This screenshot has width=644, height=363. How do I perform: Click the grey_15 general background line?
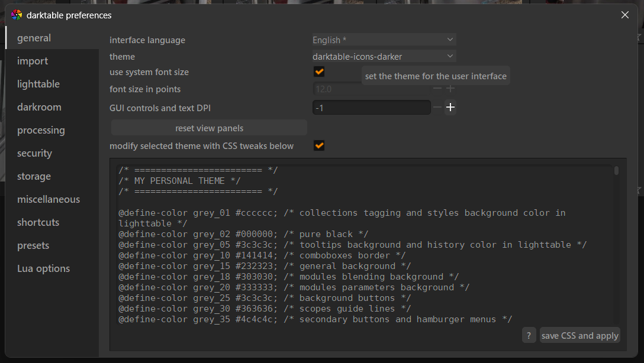point(265,266)
